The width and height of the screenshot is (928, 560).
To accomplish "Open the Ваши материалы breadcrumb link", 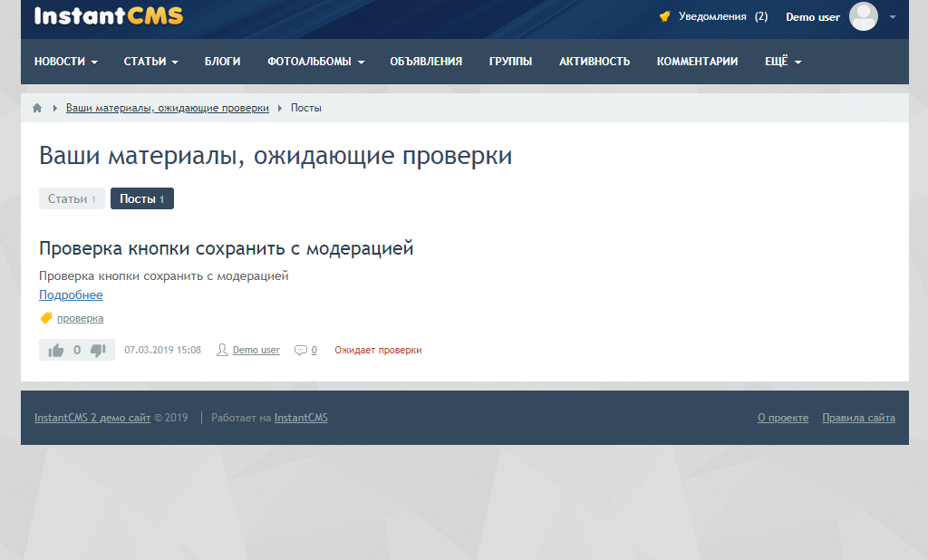I will (x=167, y=107).
